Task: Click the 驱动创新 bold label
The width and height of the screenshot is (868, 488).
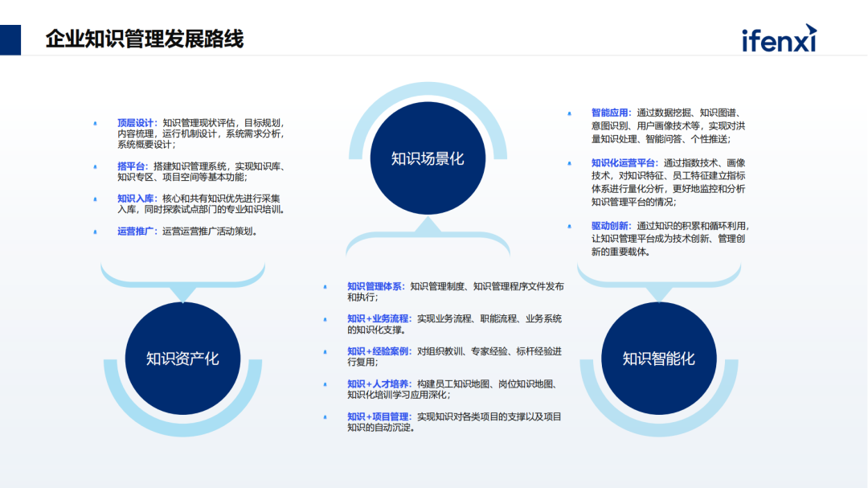Action: [x=610, y=226]
